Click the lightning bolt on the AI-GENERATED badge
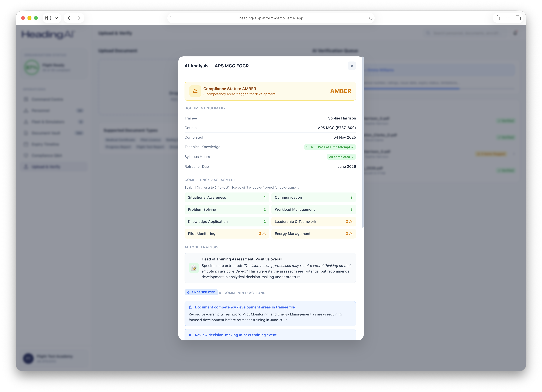Image resolution: width=542 pixels, height=392 pixels. click(x=188, y=292)
